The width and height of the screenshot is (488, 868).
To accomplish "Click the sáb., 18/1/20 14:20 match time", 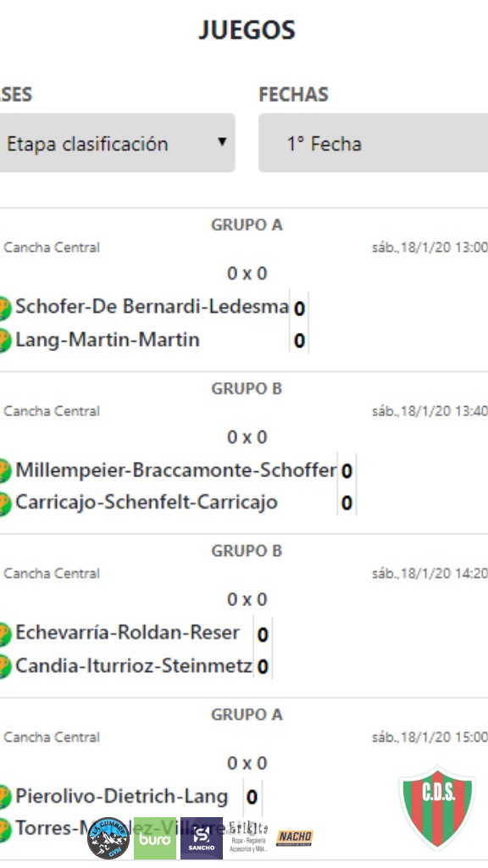I will coord(430,574).
